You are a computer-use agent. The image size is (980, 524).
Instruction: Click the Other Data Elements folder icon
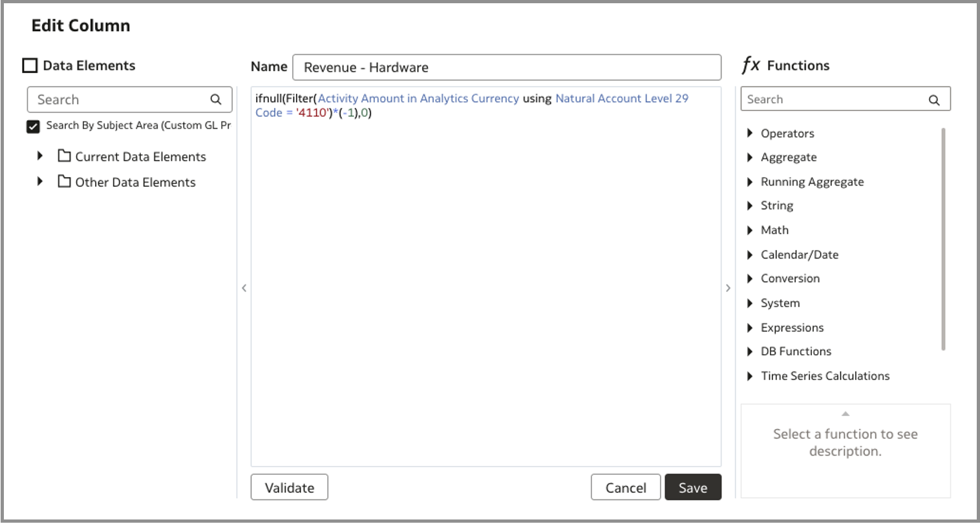pos(64,182)
